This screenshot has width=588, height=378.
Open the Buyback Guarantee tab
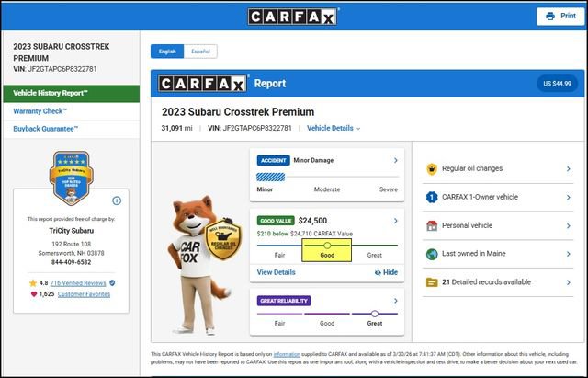click(46, 129)
